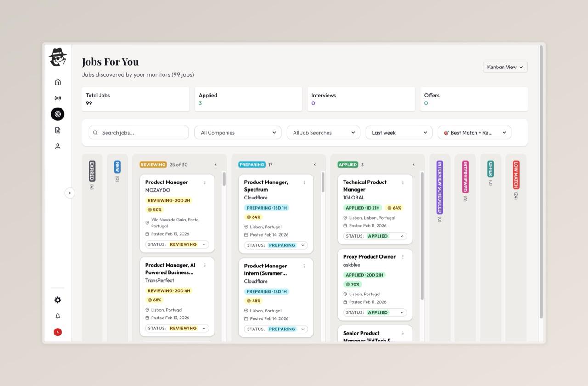Open the All Job Searches dropdown
The image size is (588, 386).
[x=323, y=132]
